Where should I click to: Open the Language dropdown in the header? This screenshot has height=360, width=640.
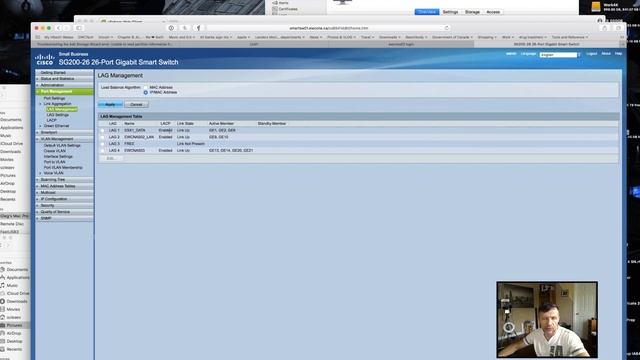pos(560,55)
